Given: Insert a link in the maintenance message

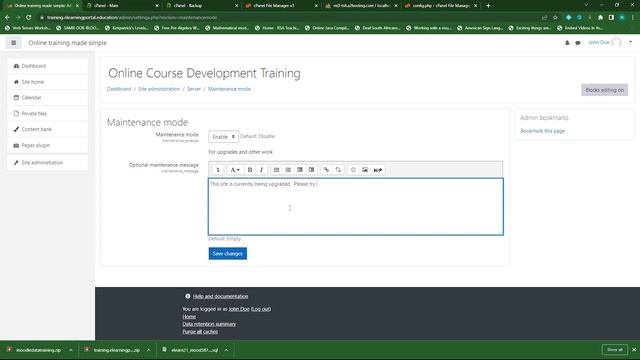Looking at the screenshot, I should tap(327, 170).
